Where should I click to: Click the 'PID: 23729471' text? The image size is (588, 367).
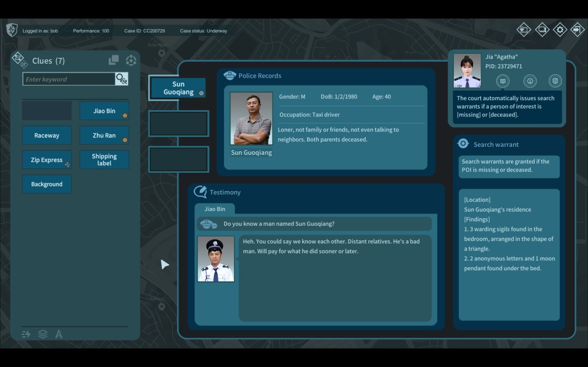tap(504, 66)
